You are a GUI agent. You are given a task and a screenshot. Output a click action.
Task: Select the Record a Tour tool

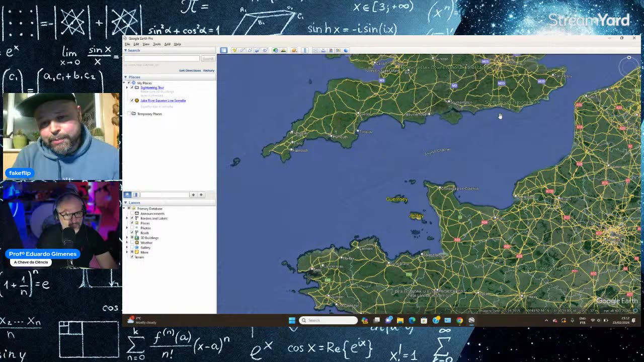[265, 50]
